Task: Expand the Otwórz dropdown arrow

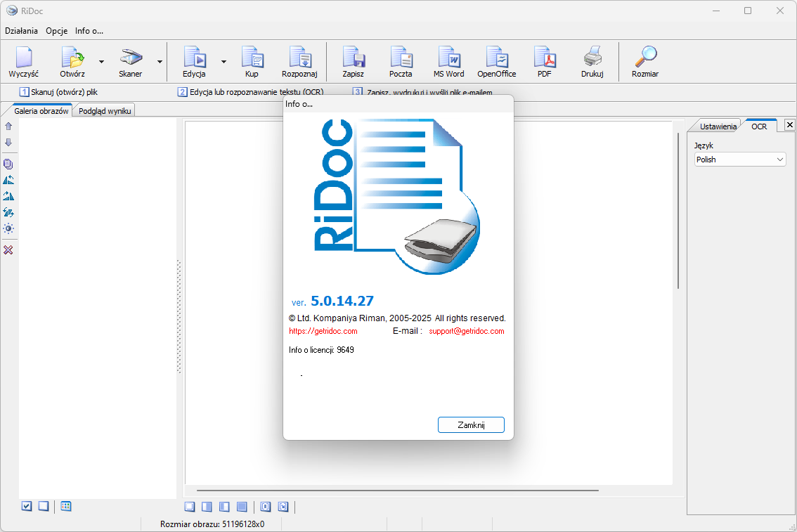Action: [101, 61]
